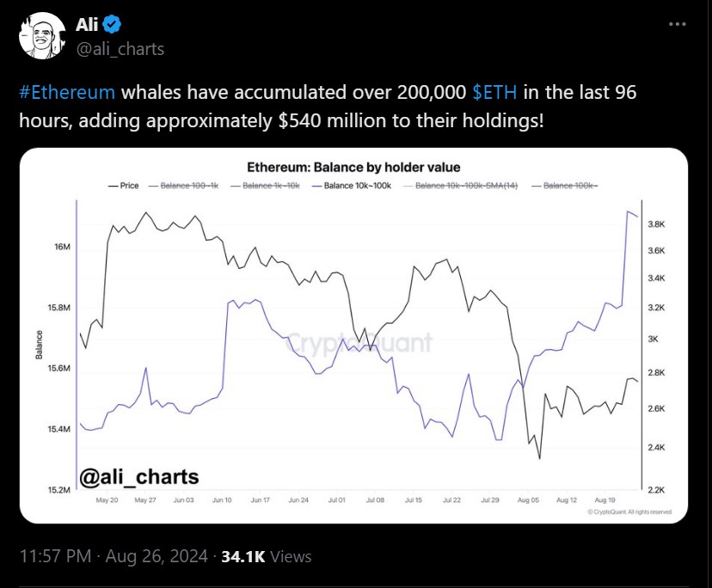Click the Jun 10 date on x-axis
The image size is (712, 588).
(222, 499)
